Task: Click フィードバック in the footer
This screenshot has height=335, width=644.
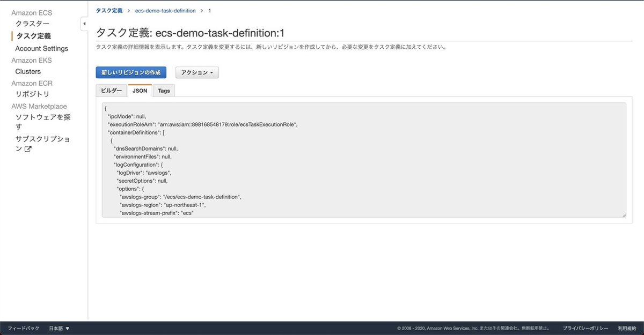Action: click(24, 329)
